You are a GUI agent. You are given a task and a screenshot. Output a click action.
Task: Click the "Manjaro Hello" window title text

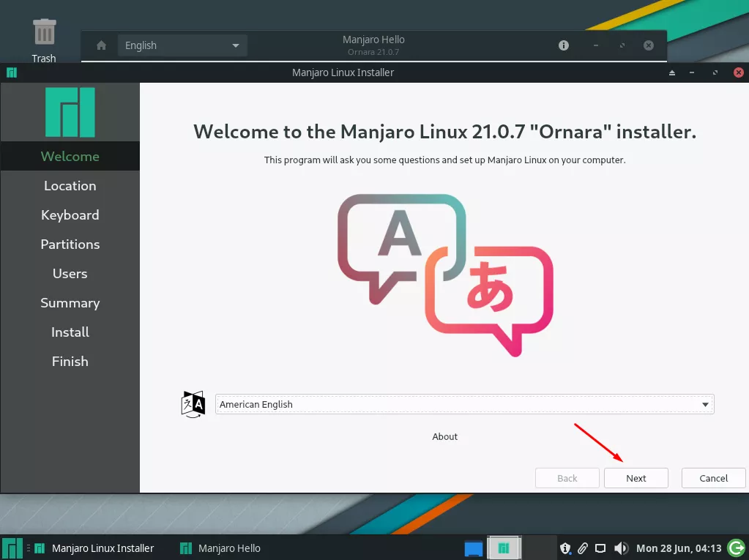(x=373, y=40)
